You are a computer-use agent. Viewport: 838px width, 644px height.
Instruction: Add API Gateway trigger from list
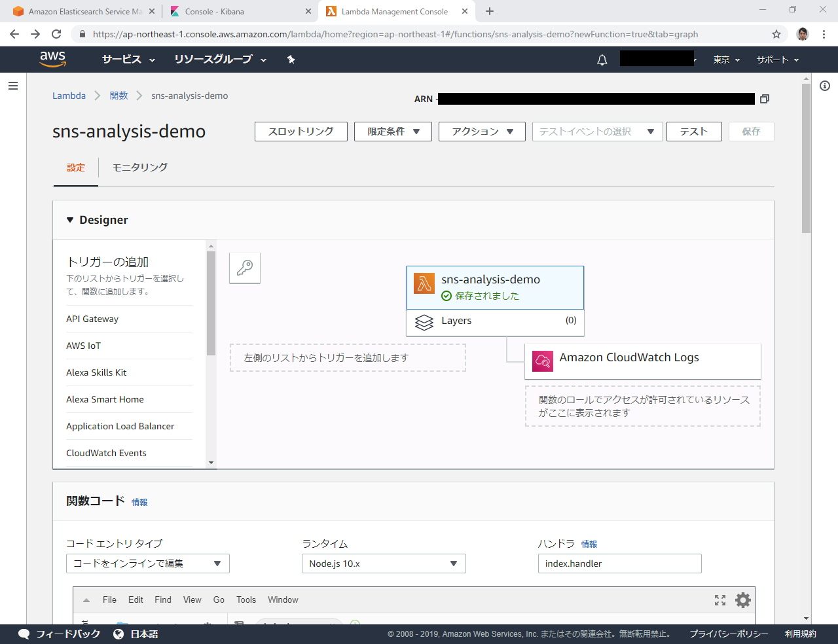(92, 319)
